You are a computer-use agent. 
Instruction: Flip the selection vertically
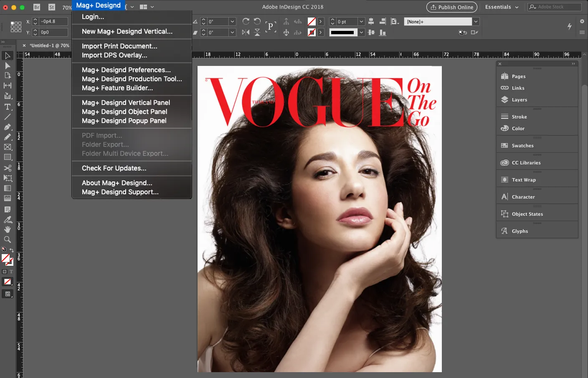point(257,32)
